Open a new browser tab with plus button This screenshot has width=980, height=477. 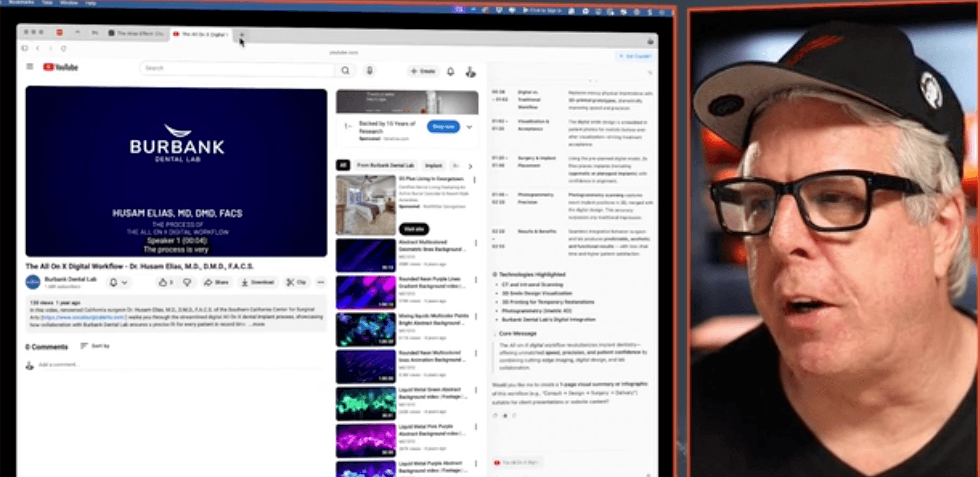pyautogui.click(x=241, y=35)
